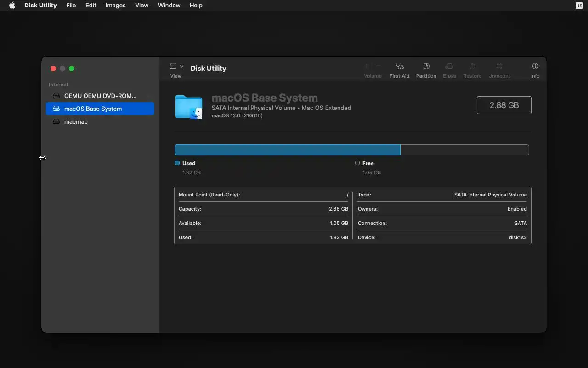The height and width of the screenshot is (368, 588).
Task: Click the 'Enabled' owners value
Action: tap(517, 209)
